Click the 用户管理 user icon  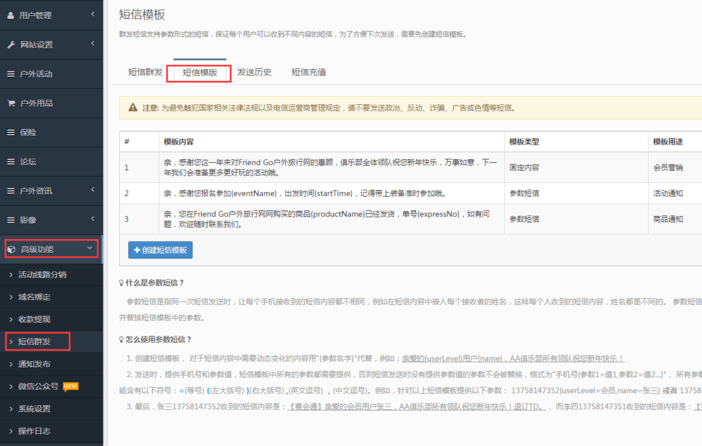point(11,15)
